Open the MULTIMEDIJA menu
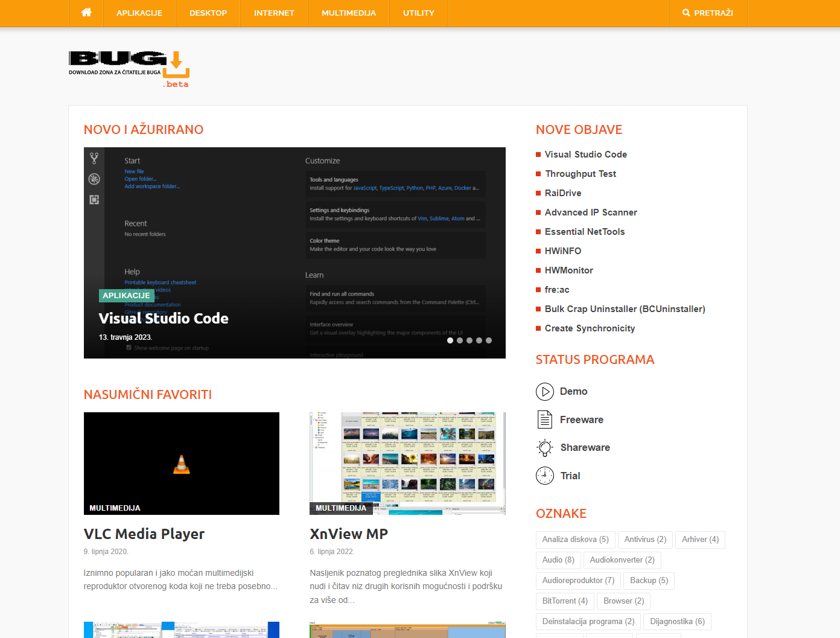The height and width of the screenshot is (638, 840). click(349, 13)
